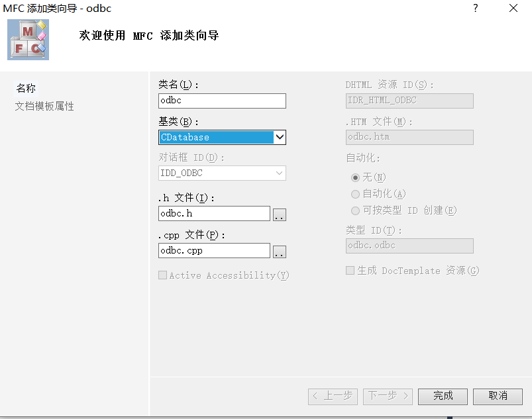Image resolution: width=532 pixels, height=419 pixels.
Task: Click the .cpp 文件 field odbc.cpp
Action: coord(215,250)
